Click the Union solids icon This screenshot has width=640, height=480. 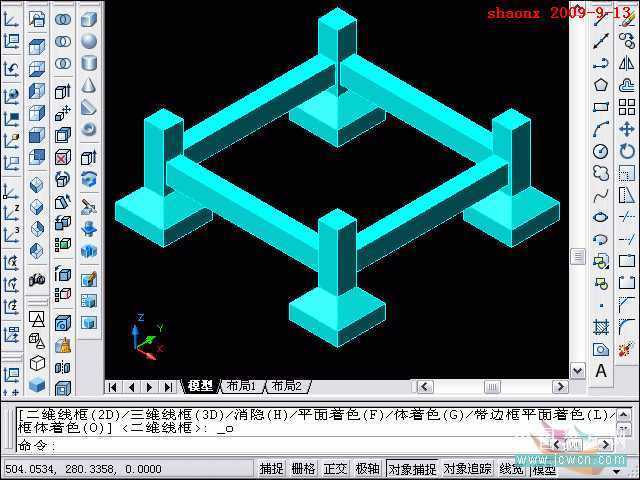62,19
